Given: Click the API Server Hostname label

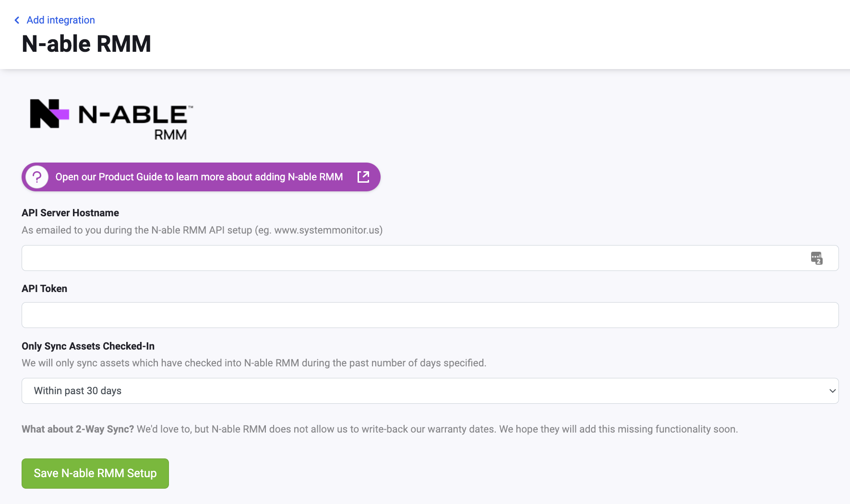Looking at the screenshot, I should tap(70, 213).
